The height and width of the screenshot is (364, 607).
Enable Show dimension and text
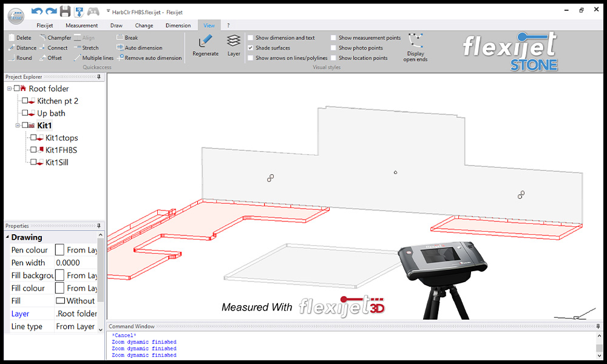pyautogui.click(x=251, y=38)
